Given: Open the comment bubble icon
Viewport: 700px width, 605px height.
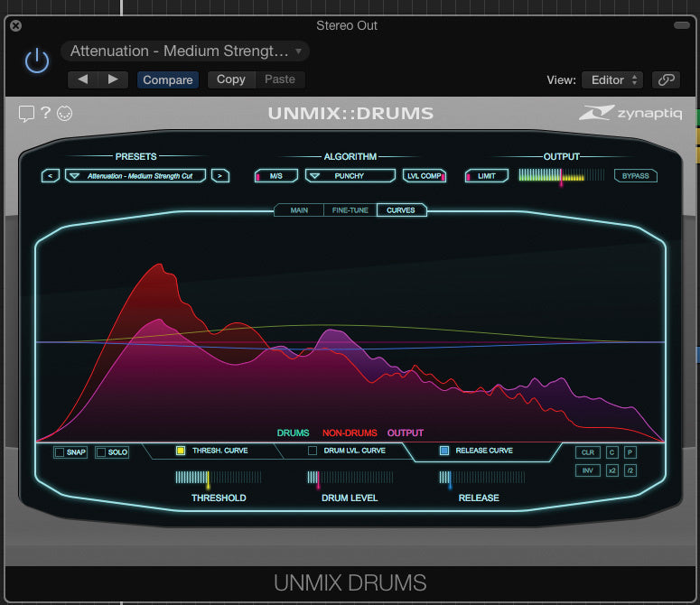Looking at the screenshot, I should tap(26, 114).
